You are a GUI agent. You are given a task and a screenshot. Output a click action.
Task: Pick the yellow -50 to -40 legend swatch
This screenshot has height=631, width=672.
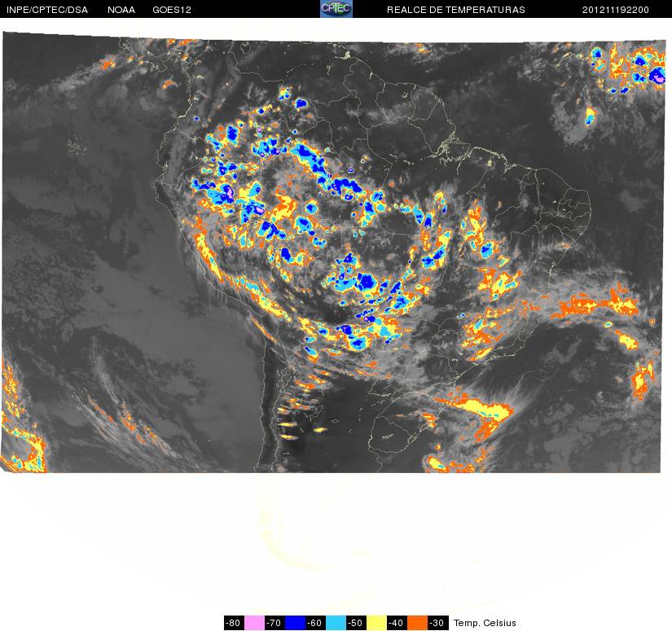coord(376,622)
